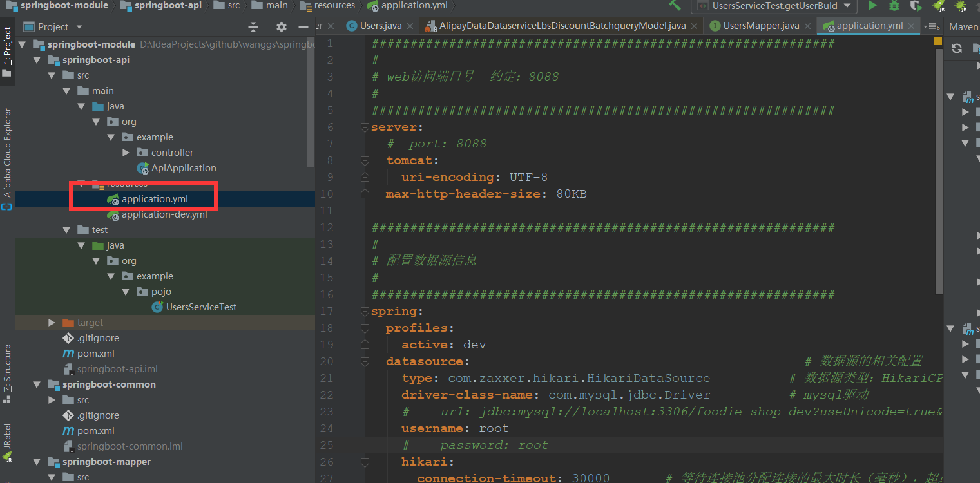Fold the server block at line 6

365,127
